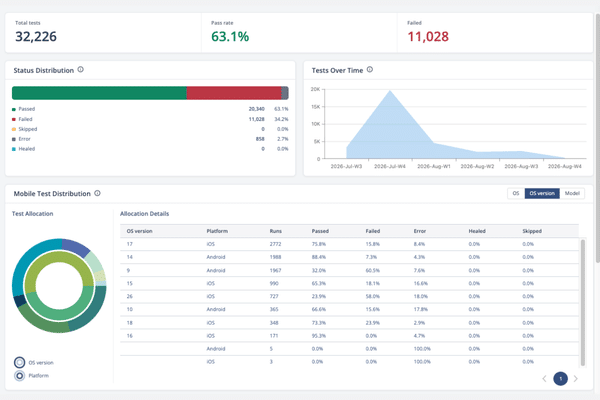Sort by the Skipped column header
600x400 pixels.
click(532, 231)
